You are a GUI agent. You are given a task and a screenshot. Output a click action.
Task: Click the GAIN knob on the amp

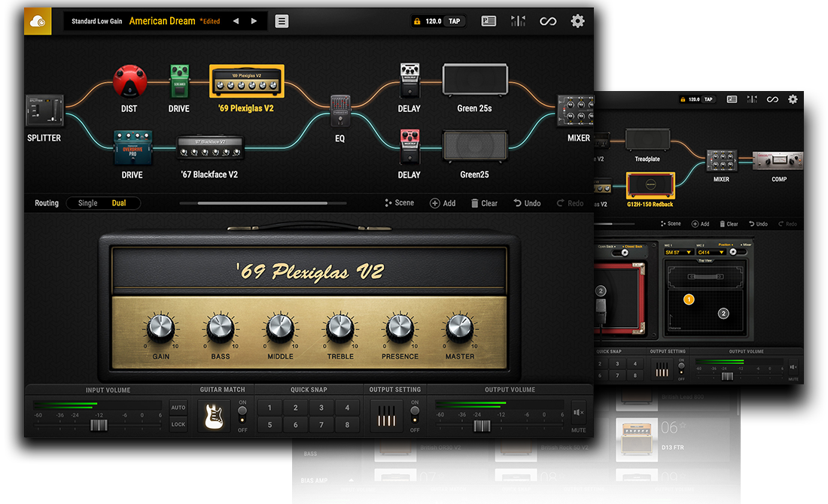click(160, 328)
